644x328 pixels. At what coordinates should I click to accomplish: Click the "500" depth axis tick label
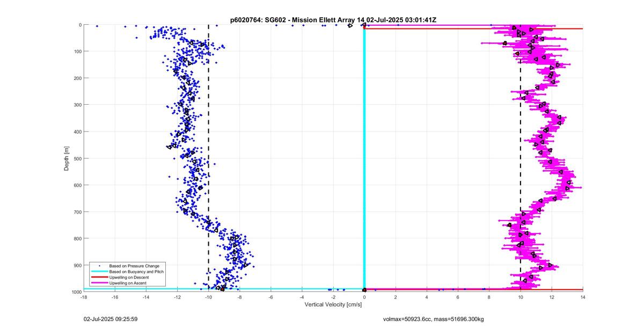[77, 158]
